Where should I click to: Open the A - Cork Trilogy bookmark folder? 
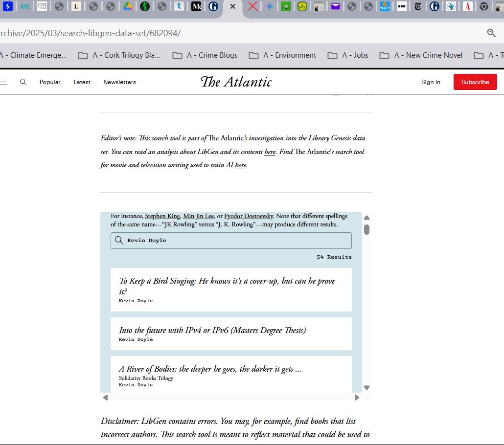[x=119, y=55]
